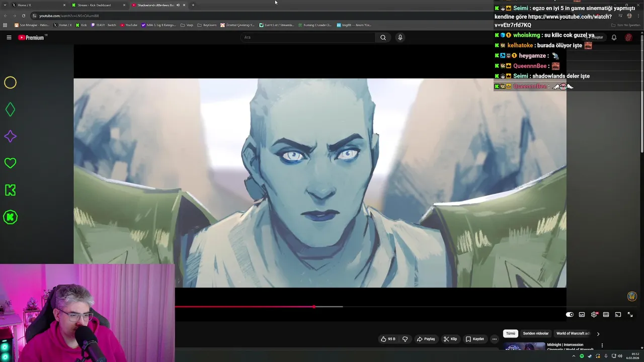Open the TEASY - Twitch bookmark
Viewport: 644px width, 362px height.
[104, 25]
